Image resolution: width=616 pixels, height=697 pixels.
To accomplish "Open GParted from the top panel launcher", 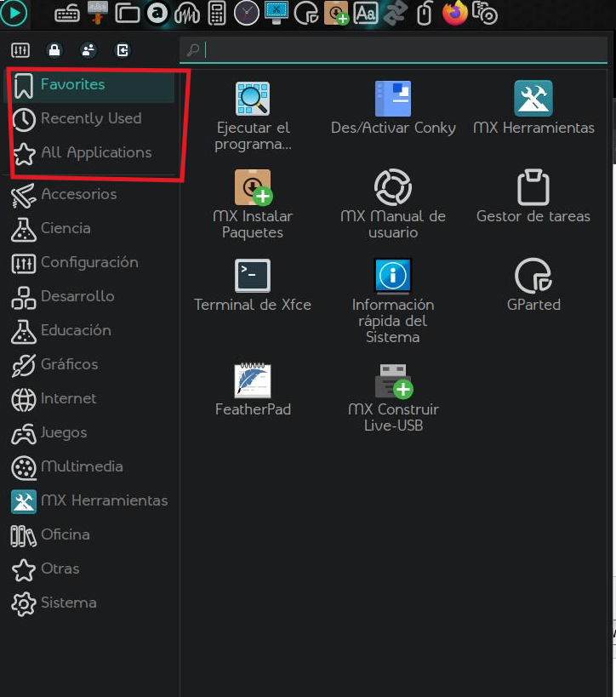I will point(306,13).
